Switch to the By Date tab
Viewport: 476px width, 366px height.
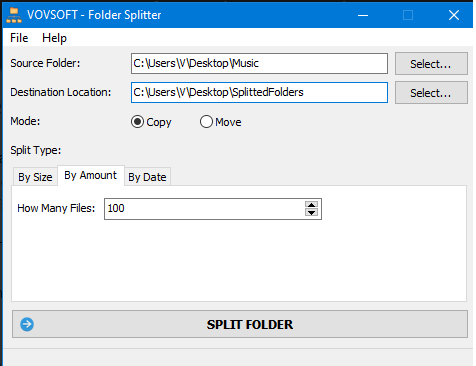(147, 177)
